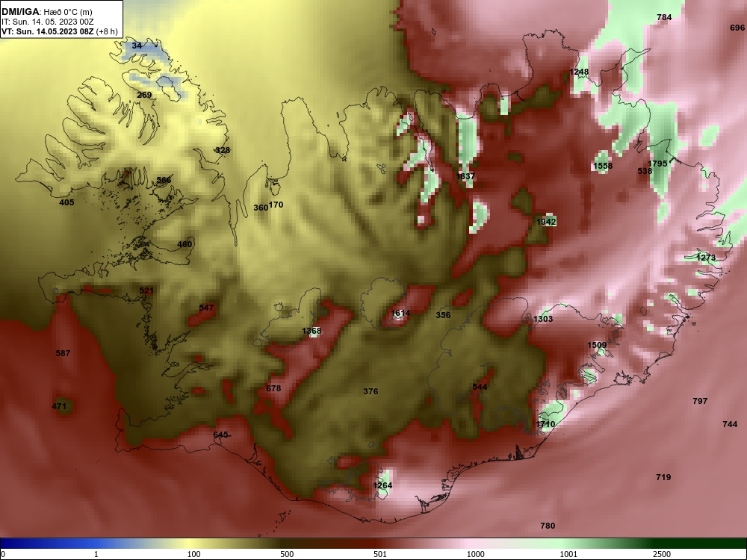Click the color scale label 100
747x560 pixels.
[194, 554]
